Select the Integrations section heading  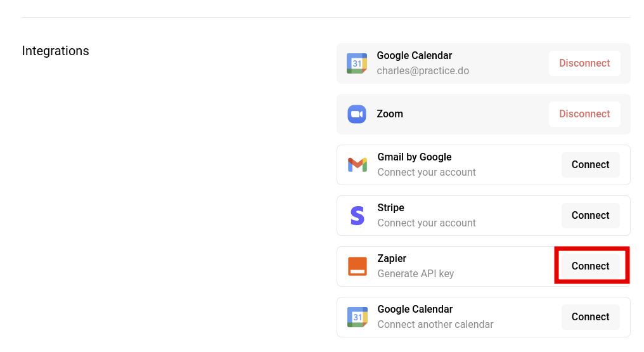[55, 51]
